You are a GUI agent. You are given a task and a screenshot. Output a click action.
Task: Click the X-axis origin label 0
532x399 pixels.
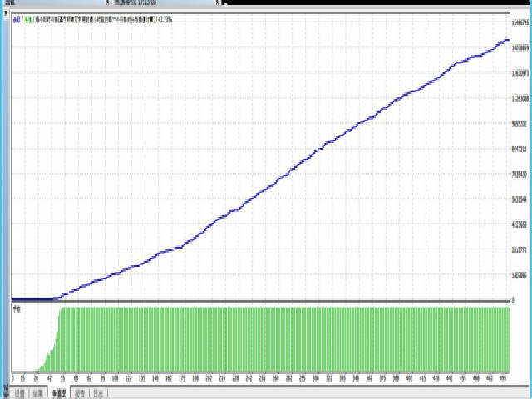point(12,377)
